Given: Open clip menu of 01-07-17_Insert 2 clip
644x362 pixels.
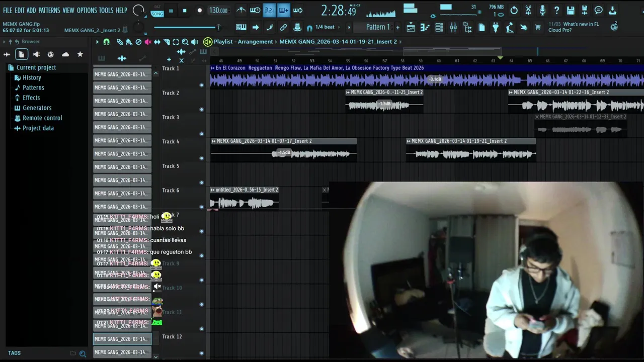Looking at the screenshot, I should pos(214,141).
